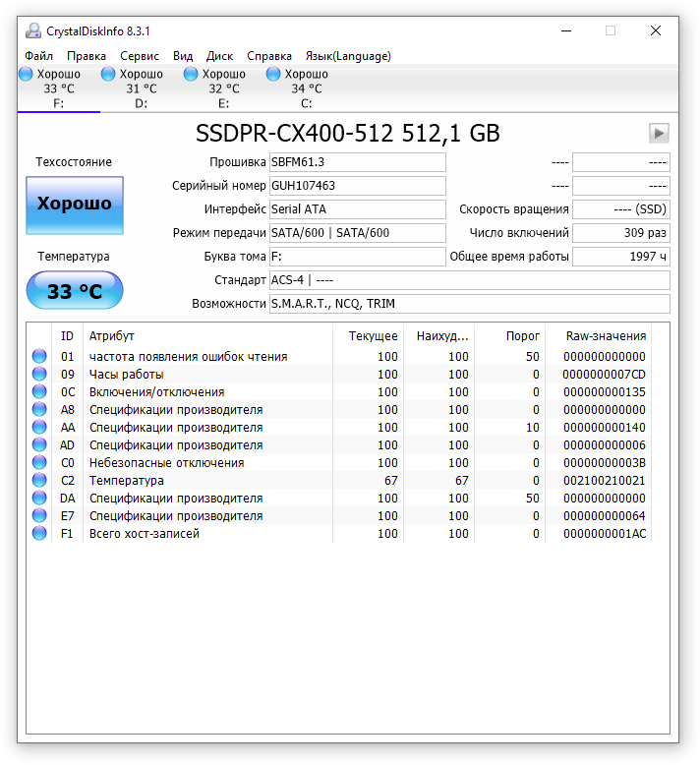Select drive F: at 33 °C
700x765 pixels.
(x=59, y=88)
